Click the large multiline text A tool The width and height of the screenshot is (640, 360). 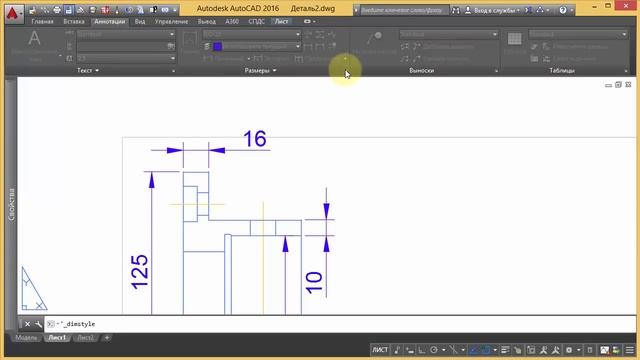[35, 39]
